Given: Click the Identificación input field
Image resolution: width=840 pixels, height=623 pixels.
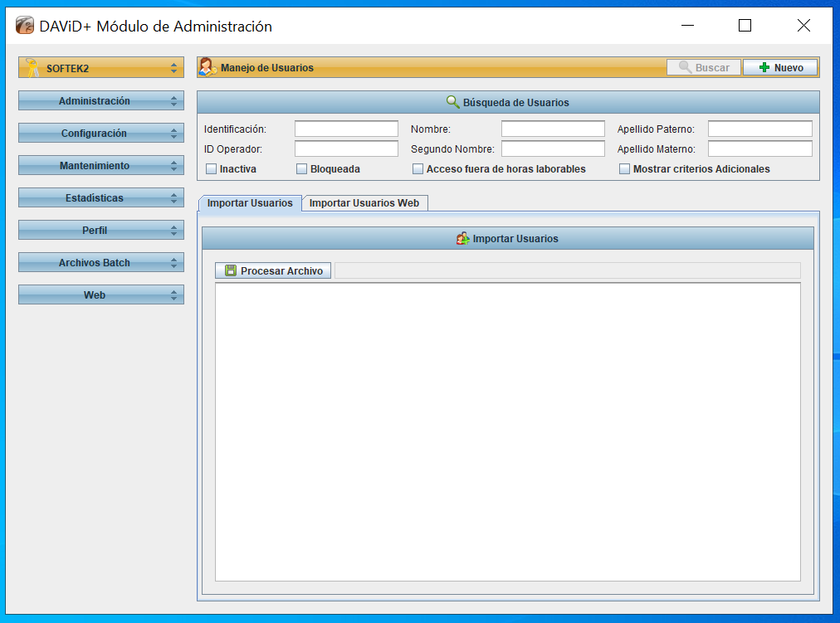Looking at the screenshot, I should pos(346,129).
